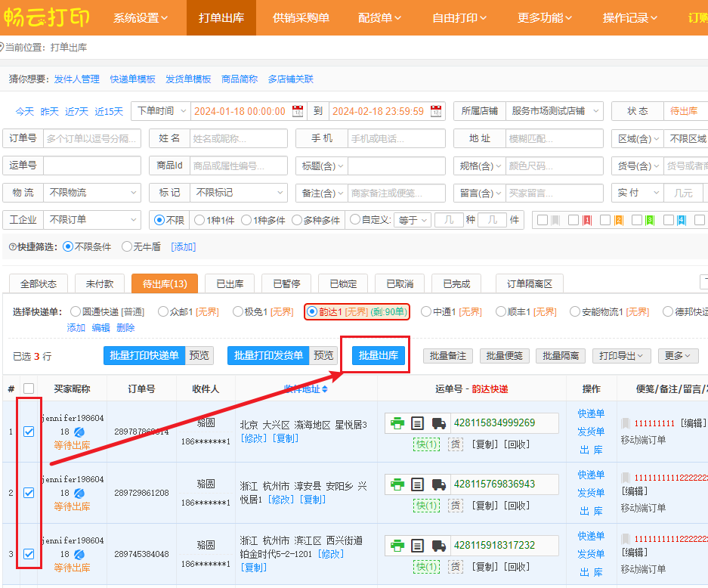Image resolution: width=708 pixels, height=588 pixels.
Task: Click Wangwang chat icon for first buyer
Action: (x=79, y=432)
